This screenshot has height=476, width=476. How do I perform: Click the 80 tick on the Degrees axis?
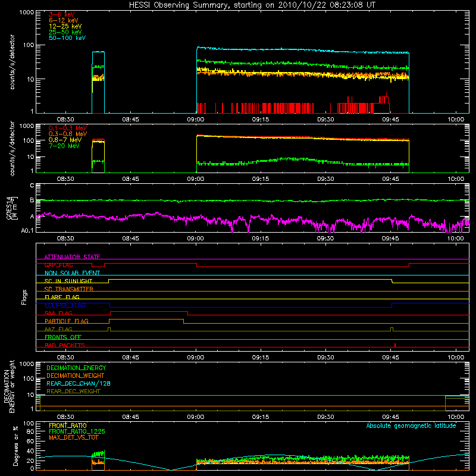pos(30,432)
